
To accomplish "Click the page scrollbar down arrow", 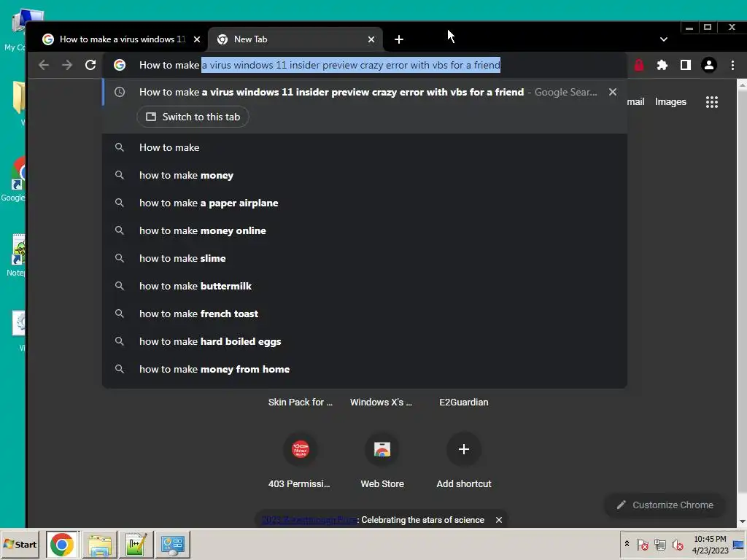I will tap(742, 522).
